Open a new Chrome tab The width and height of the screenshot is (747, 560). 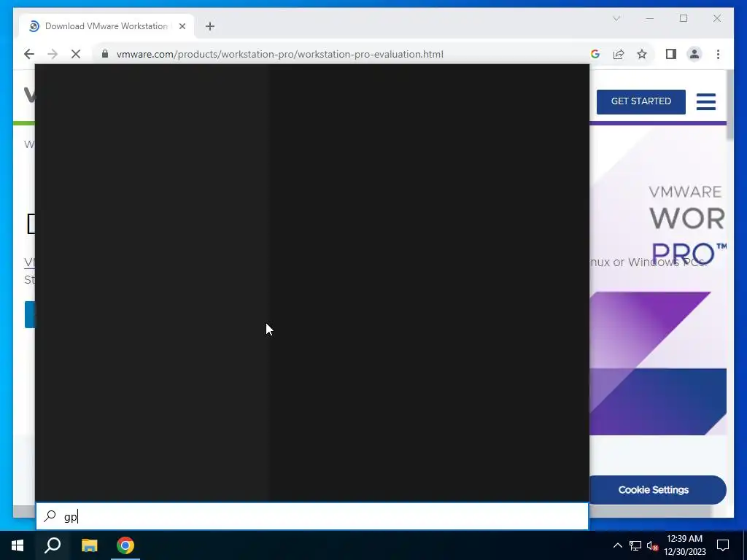210,26
